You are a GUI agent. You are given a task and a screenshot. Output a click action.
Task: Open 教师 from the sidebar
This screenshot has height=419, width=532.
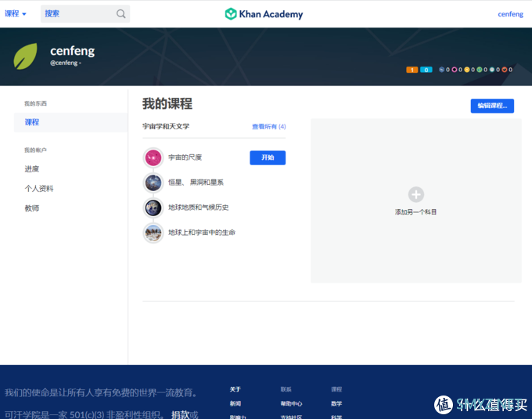click(32, 208)
